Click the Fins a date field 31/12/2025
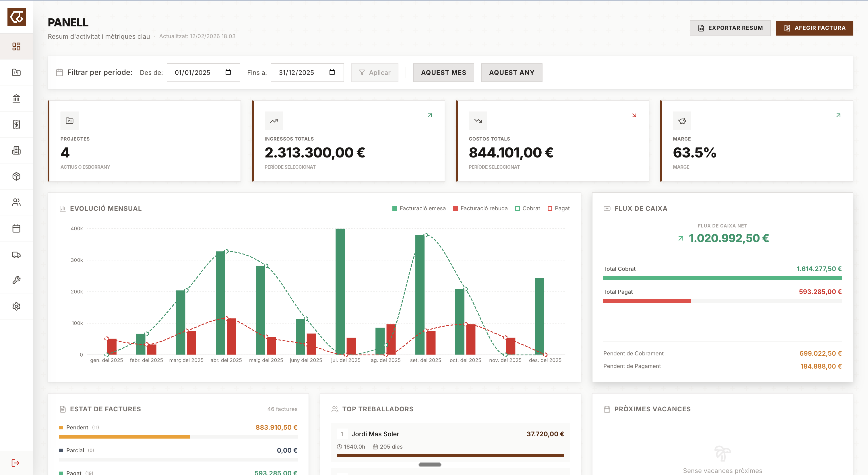 click(x=307, y=72)
